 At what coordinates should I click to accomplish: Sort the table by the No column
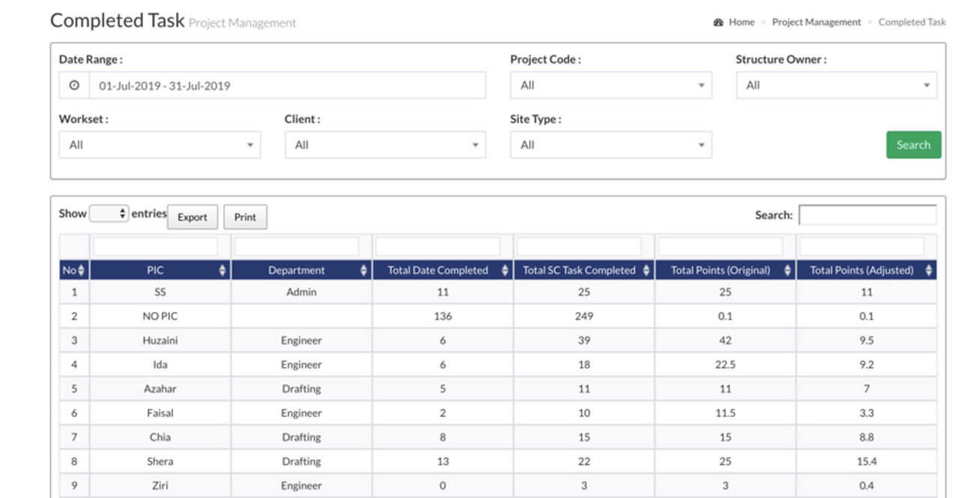(82, 270)
